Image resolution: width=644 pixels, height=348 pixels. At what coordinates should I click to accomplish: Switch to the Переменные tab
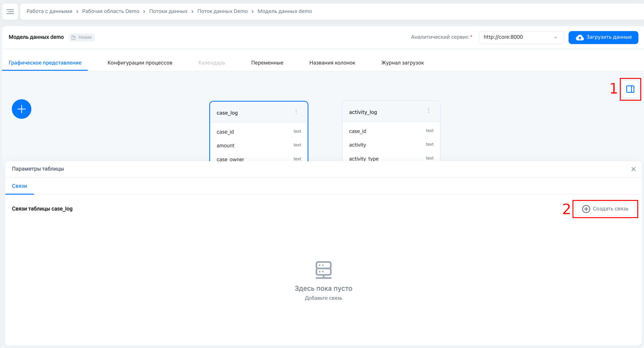click(x=267, y=63)
